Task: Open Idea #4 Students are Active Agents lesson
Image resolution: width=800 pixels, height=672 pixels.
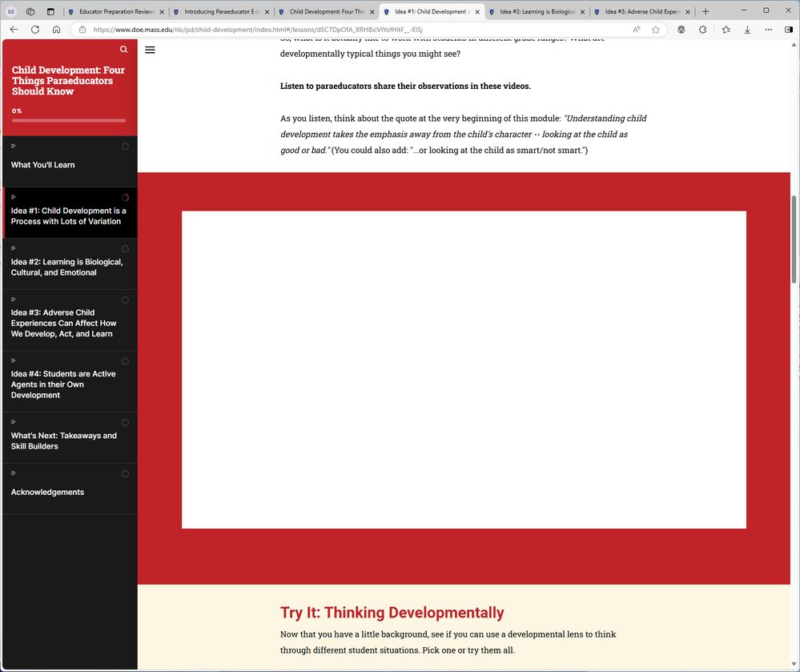Action: coord(70,381)
